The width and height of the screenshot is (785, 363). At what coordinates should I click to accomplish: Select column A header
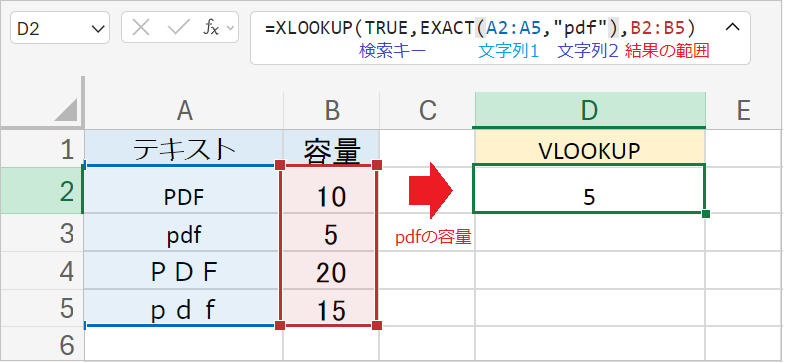(x=184, y=111)
